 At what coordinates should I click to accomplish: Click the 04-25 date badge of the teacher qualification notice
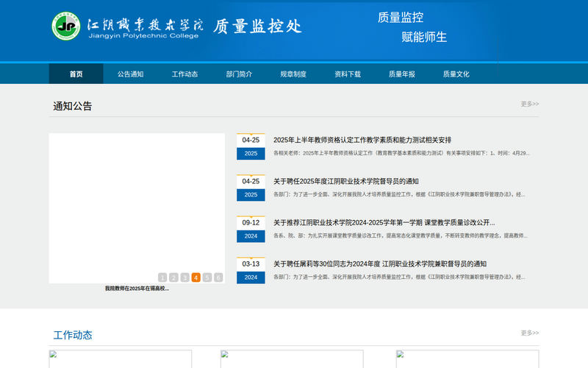pos(251,146)
